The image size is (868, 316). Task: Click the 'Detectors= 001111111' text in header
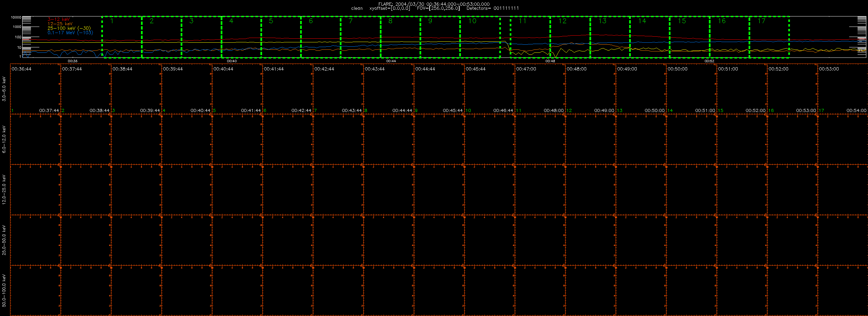[493, 8]
